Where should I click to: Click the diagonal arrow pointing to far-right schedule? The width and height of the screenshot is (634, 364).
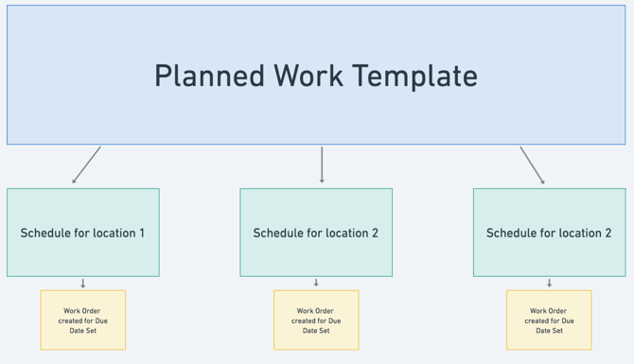(x=532, y=165)
